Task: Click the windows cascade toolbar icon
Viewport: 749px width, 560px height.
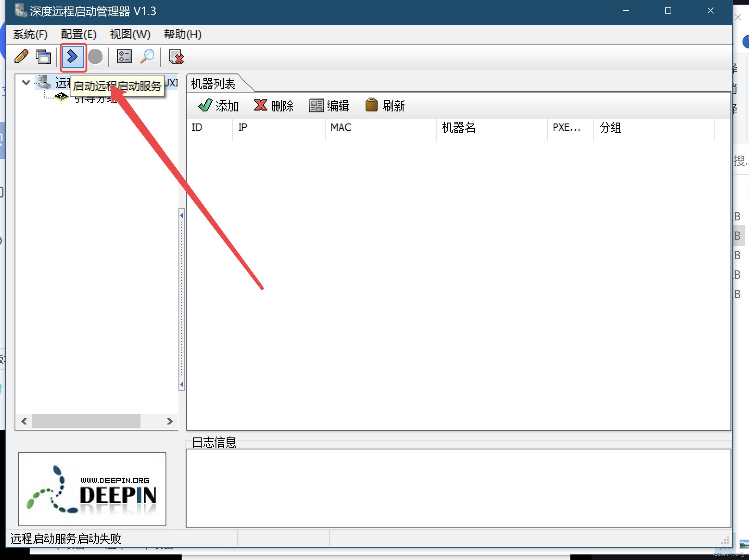Action: tap(43, 57)
